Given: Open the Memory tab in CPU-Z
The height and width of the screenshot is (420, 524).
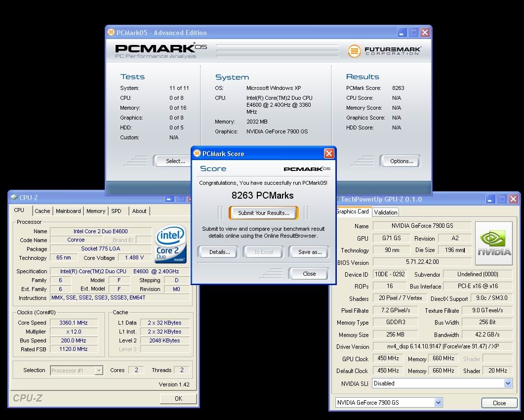Looking at the screenshot, I should point(96,211).
